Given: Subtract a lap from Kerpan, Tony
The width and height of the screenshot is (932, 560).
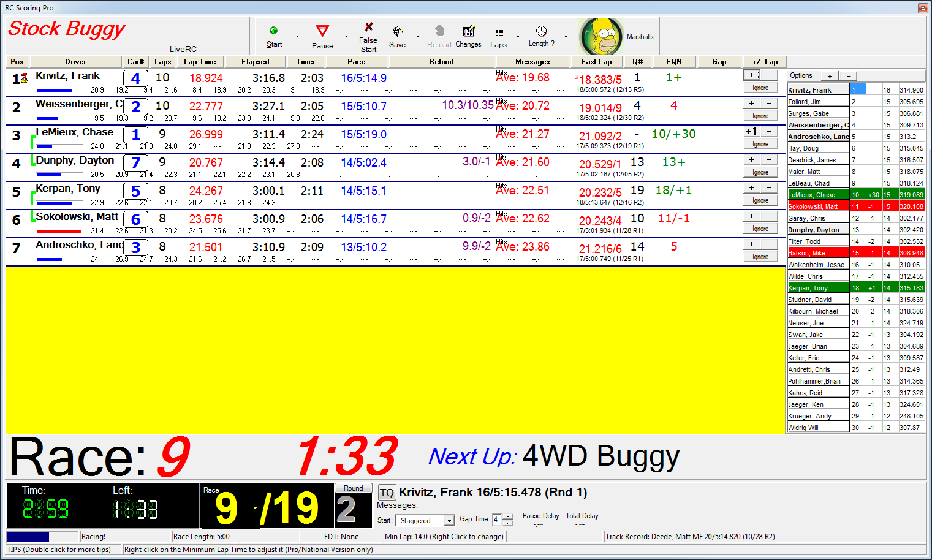Looking at the screenshot, I should click(x=769, y=187).
